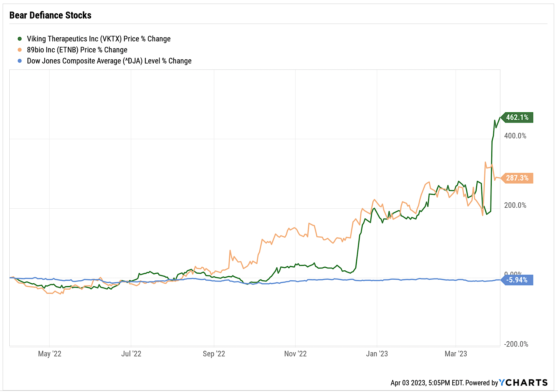Click the Nov '22 x-axis label
This screenshot has height=392, width=558.
coord(295,354)
